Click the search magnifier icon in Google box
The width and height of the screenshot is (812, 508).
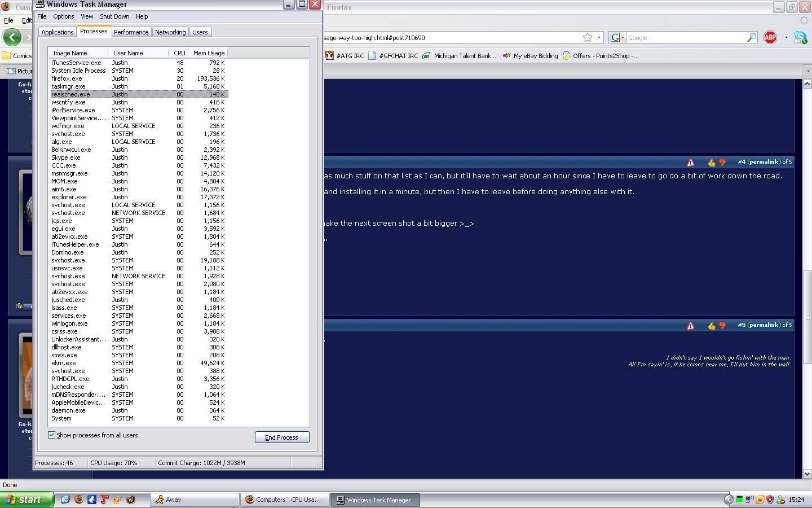pos(752,38)
